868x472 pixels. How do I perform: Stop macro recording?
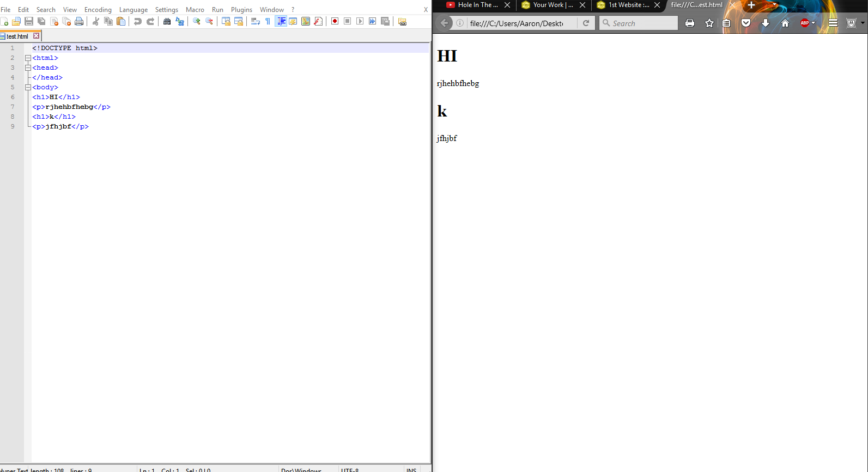(x=348, y=21)
